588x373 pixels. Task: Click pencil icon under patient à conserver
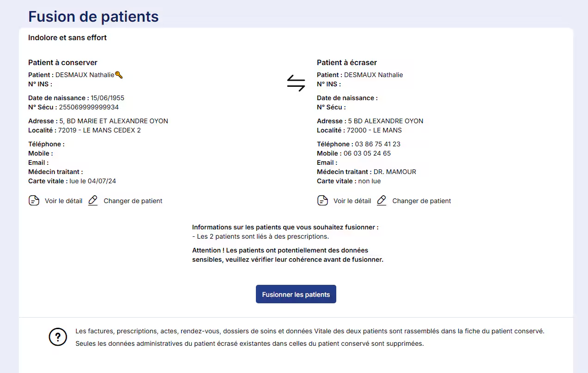click(x=93, y=201)
